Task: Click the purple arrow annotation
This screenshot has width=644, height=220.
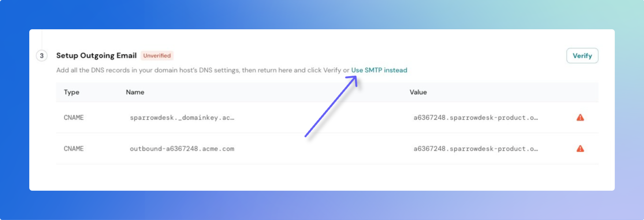Action: click(x=331, y=107)
